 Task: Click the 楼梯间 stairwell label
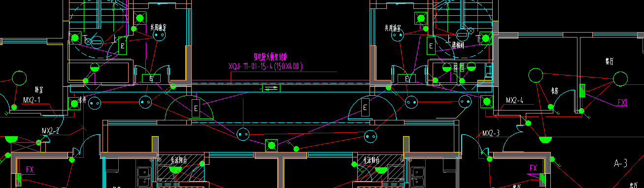pyautogui.click(x=459, y=45)
